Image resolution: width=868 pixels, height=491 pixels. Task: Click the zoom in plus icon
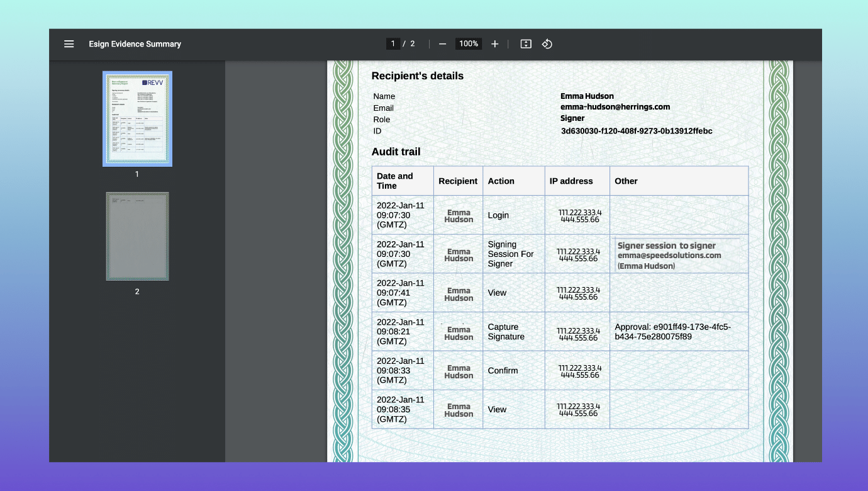pos(495,44)
